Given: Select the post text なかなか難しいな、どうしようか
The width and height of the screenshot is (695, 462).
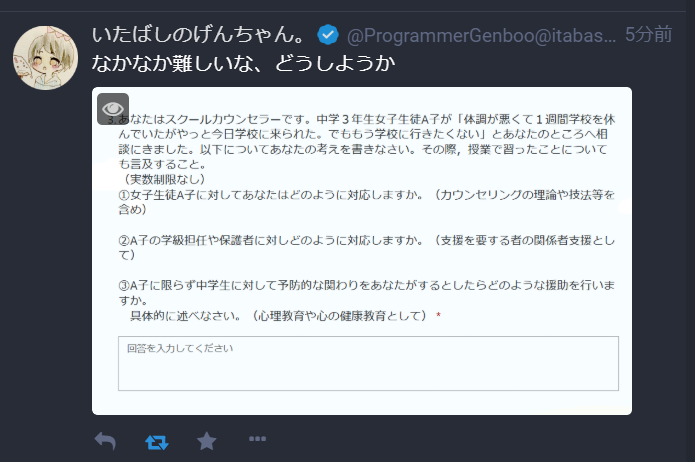Looking at the screenshot, I should click(x=243, y=63).
